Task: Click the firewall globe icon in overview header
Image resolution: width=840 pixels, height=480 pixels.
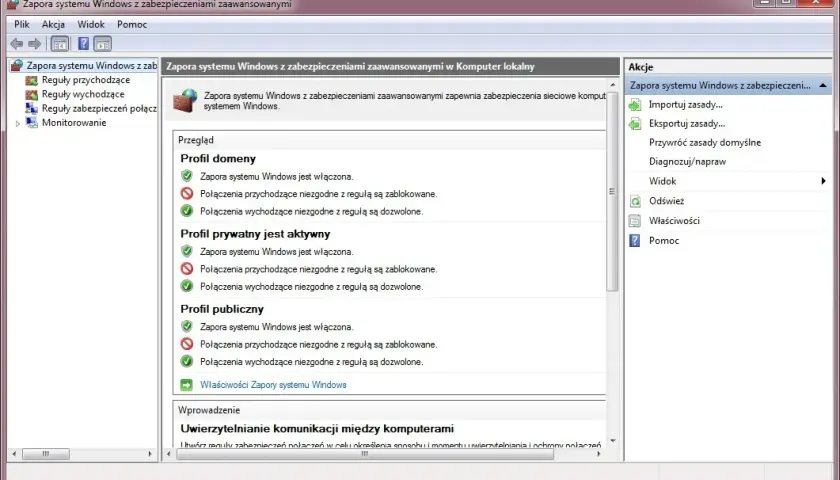Action: click(185, 101)
